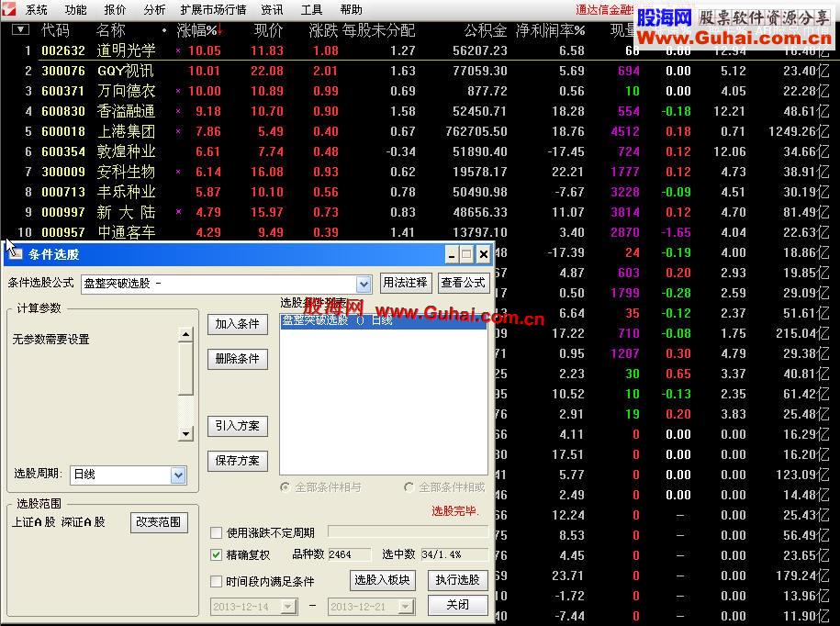Minimize the 条件选股 dialog
Viewport: 840px width, 626px height.
[452, 254]
